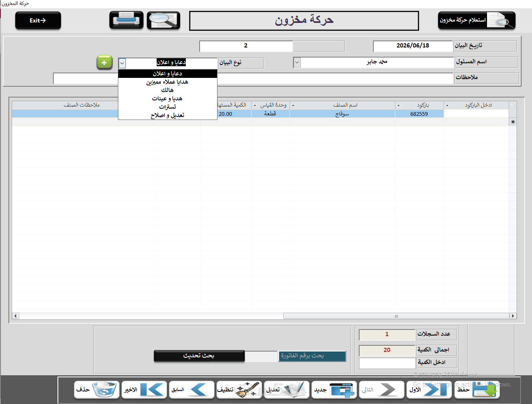Click the horizontal scrollbar of the grid
Viewport: 532px width, 404px height.
point(265,316)
